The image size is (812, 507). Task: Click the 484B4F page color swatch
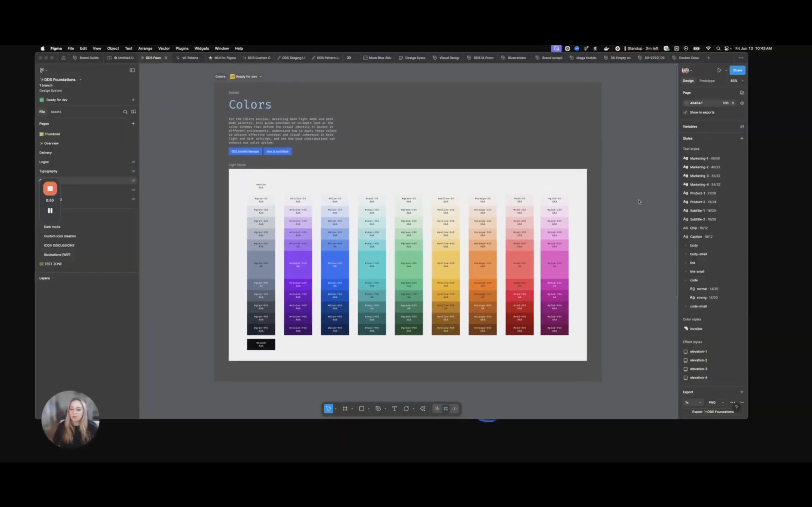pyautogui.click(x=687, y=103)
